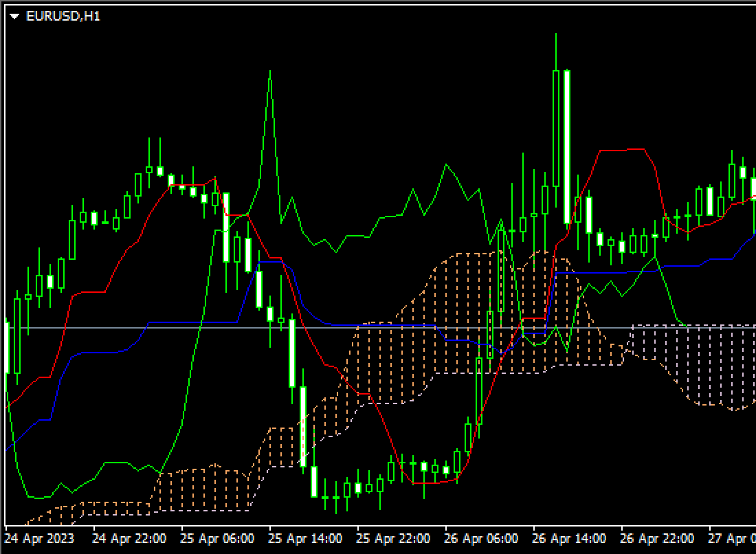756x554 pixels.
Task: Click the '24 Apr 22:00' time label
Action: 129,539
